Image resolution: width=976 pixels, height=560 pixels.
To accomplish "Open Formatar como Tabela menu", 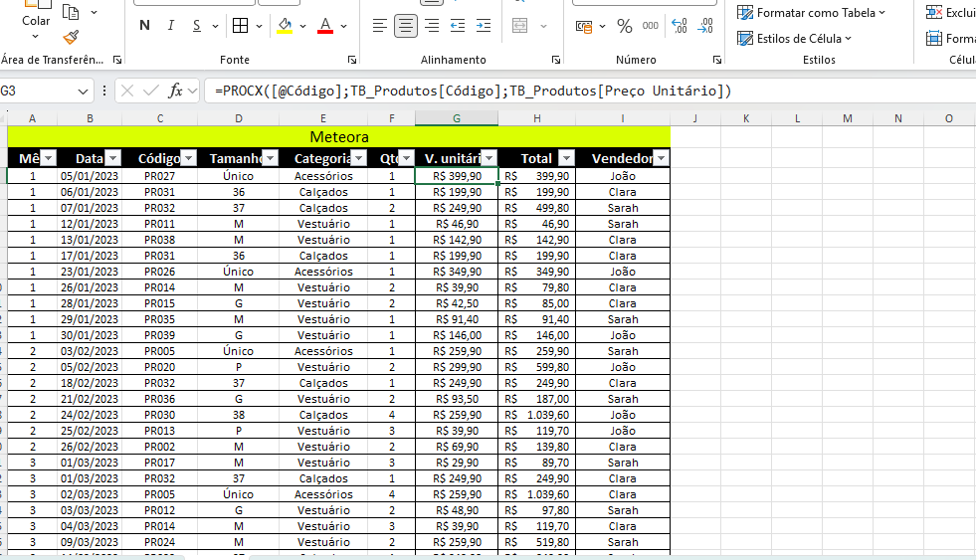I will [811, 13].
